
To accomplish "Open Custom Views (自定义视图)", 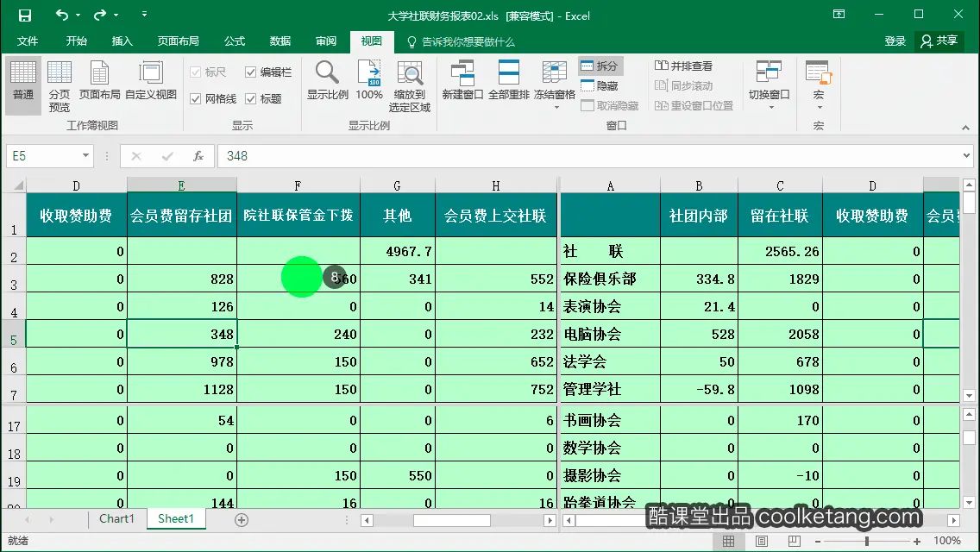I will [x=151, y=80].
